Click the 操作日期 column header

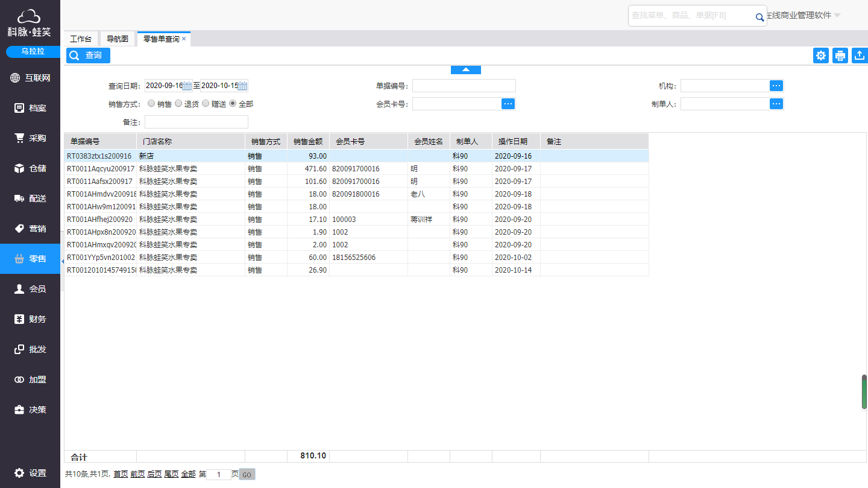(x=516, y=141)
